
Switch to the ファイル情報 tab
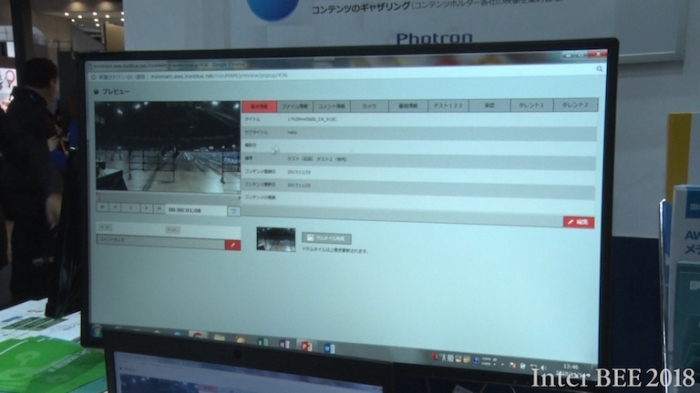[295, 106]
